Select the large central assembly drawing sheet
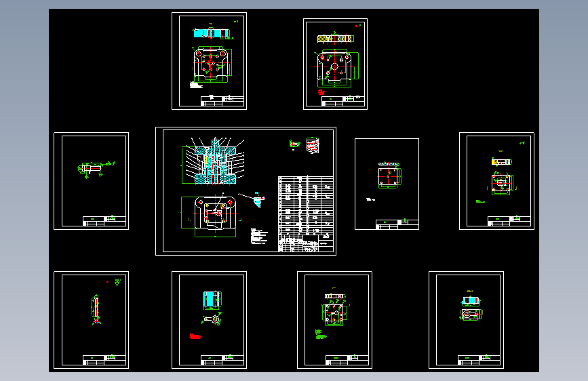Viewport: 588px width, 381px height. click(246, 191)
